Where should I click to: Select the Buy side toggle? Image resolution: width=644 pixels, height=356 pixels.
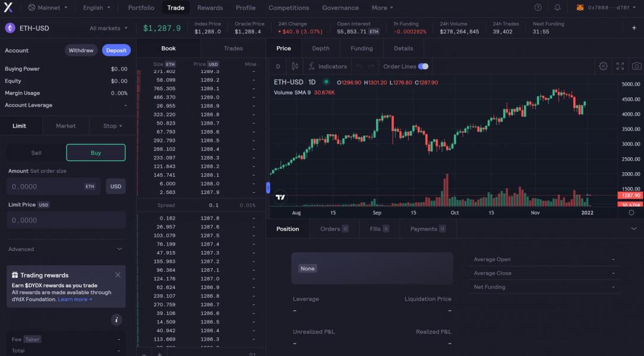(x=96, y=152)
